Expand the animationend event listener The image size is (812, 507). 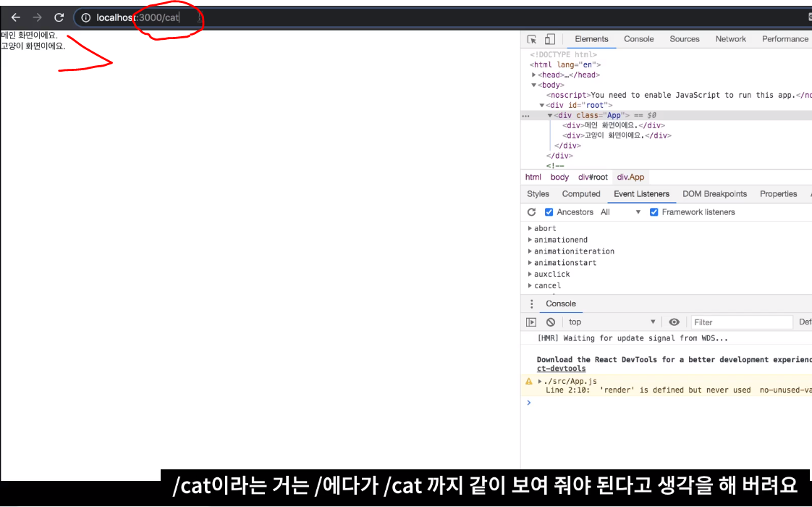coord(530,240)
